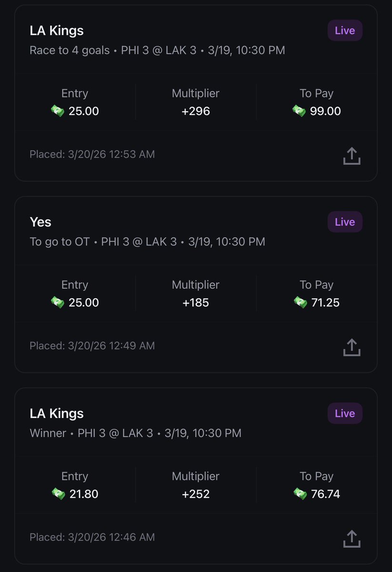
Task: Open the LA Kings Winner bet title
Action: 57,413
